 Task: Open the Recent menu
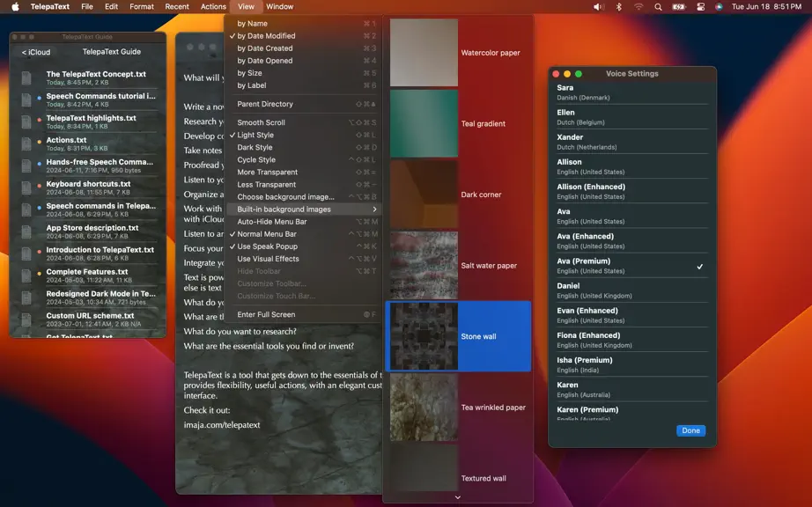(177, 7)
